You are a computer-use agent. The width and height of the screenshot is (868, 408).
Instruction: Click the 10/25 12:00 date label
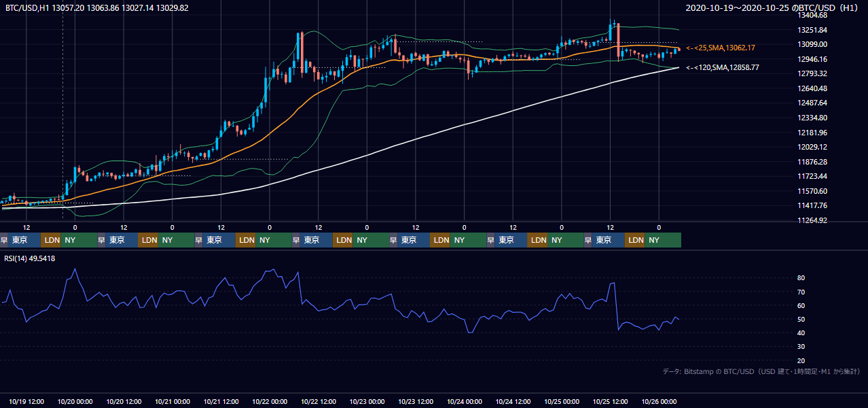(611, 402)
